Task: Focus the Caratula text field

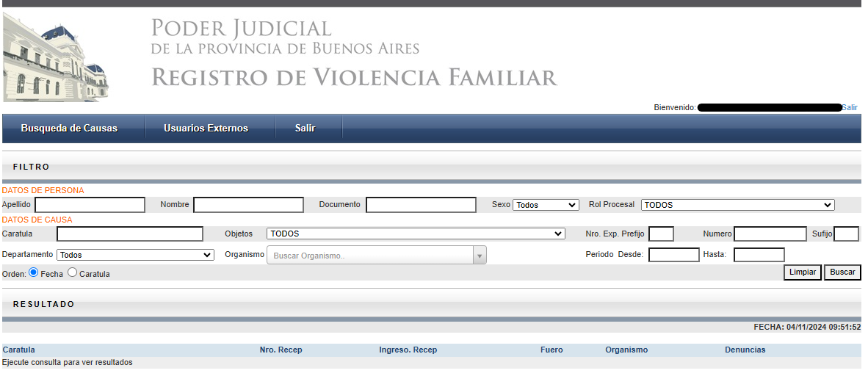Action: 129,234
